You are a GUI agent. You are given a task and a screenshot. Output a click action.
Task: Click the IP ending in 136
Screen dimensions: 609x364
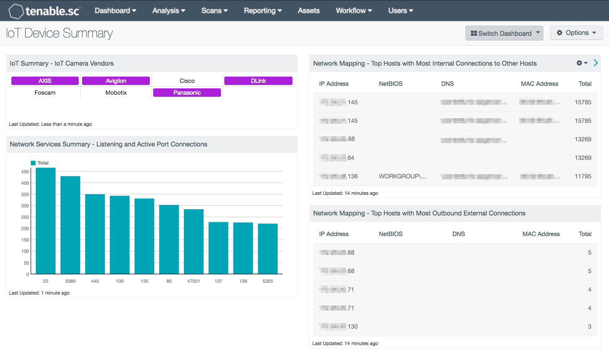338,176
